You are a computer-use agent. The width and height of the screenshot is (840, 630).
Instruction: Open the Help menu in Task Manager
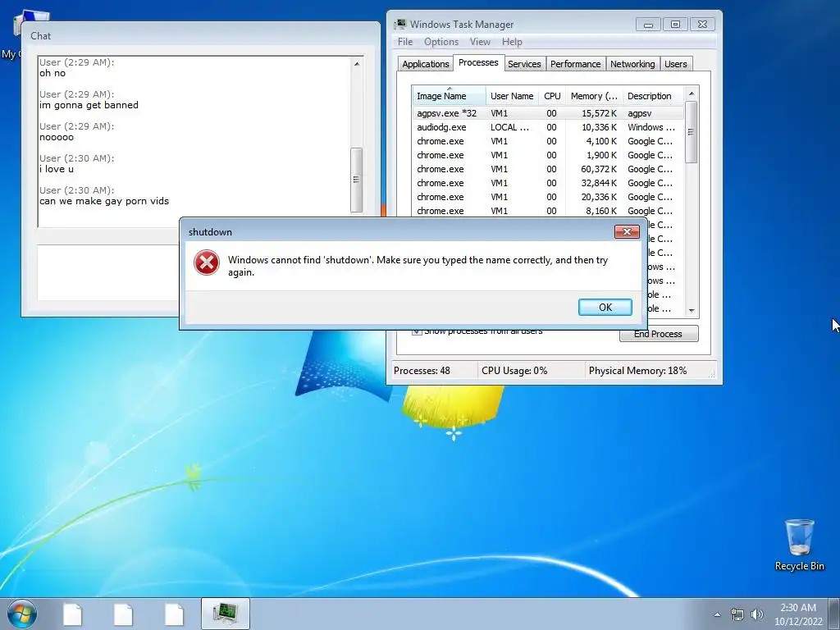click(512, 41)
